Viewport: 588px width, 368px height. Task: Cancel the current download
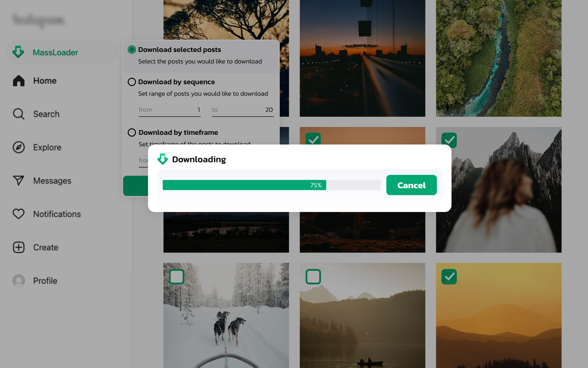(x=412, y=185)
